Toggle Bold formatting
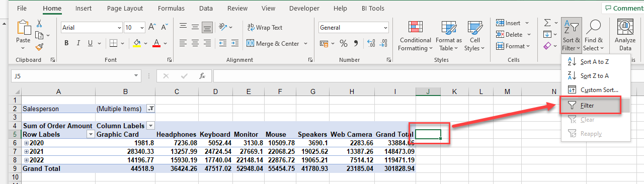This screenshot has height=184, width=644. 66,44
